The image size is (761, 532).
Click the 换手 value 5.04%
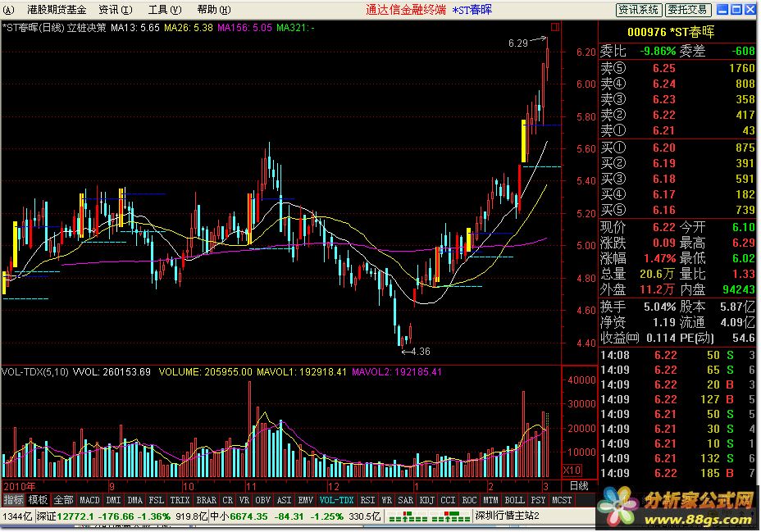pos(659,307)
